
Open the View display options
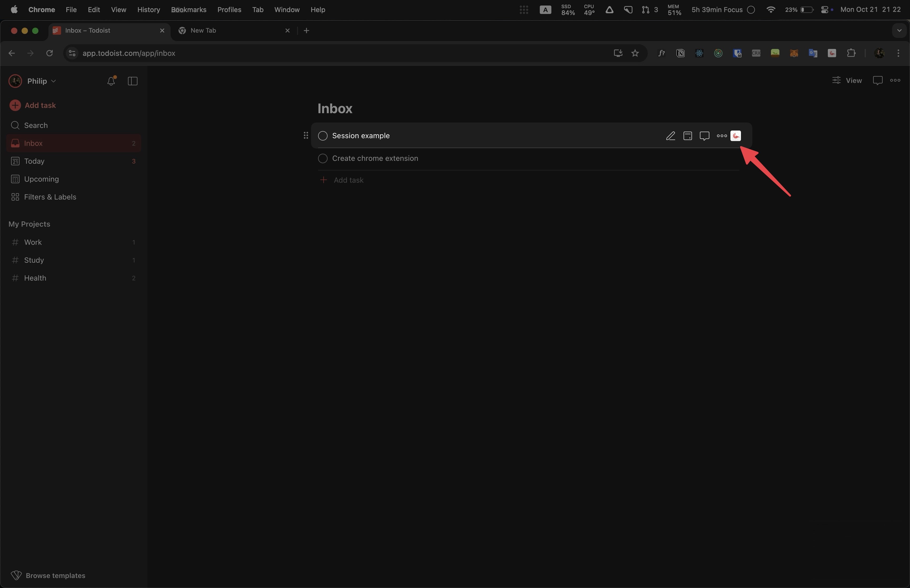(847, 81)
